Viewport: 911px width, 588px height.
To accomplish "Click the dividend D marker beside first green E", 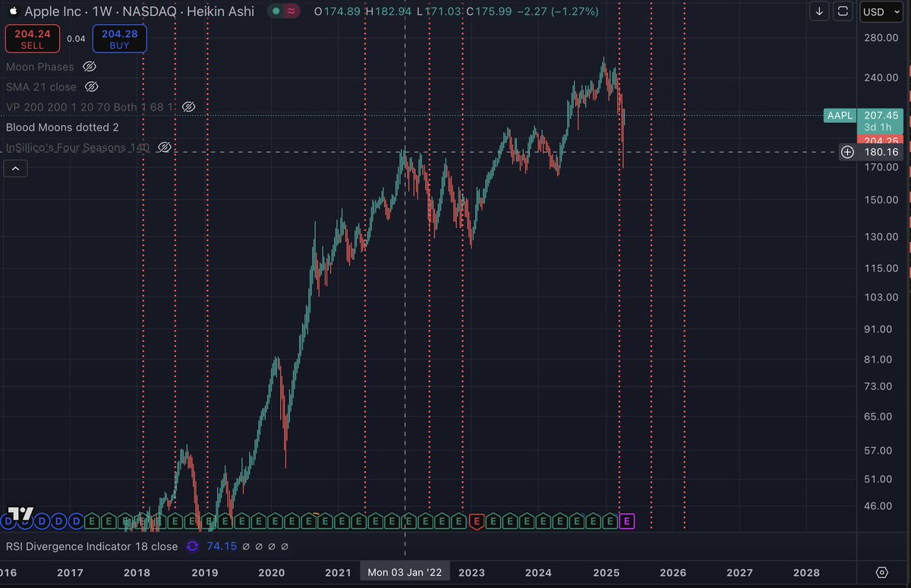I will [76, 521].
